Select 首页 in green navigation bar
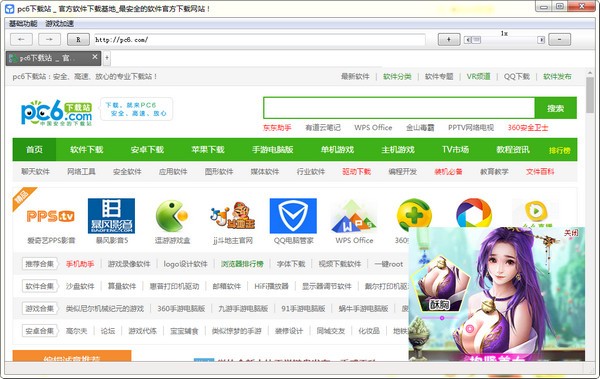This screenshot has height=379, width=600. 34,149
